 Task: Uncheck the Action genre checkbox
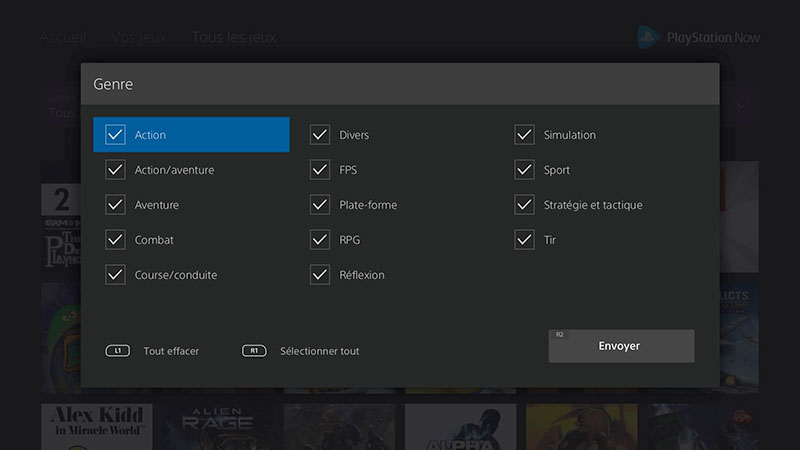(x=116, y=135)
